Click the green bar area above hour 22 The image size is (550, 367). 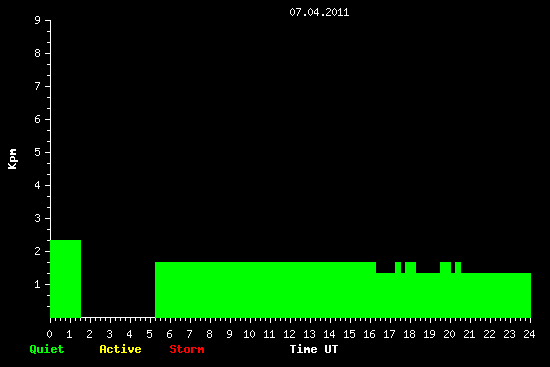tap(490, 295)
